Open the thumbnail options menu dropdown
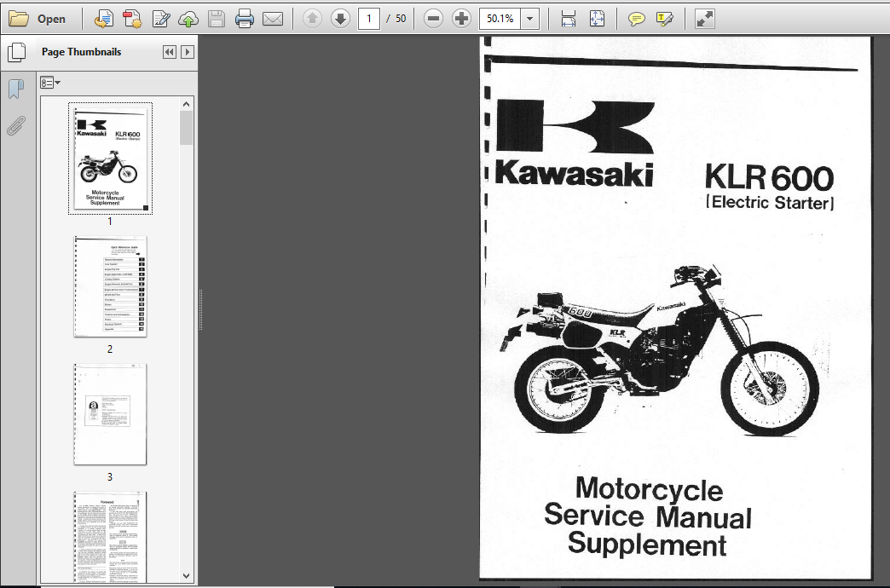 coord(50,83)
